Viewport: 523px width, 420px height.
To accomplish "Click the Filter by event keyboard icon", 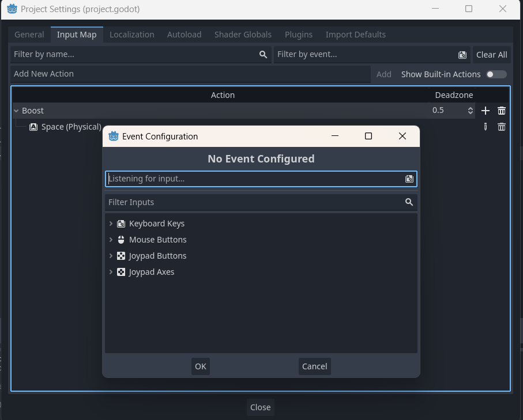I will 462,55.
